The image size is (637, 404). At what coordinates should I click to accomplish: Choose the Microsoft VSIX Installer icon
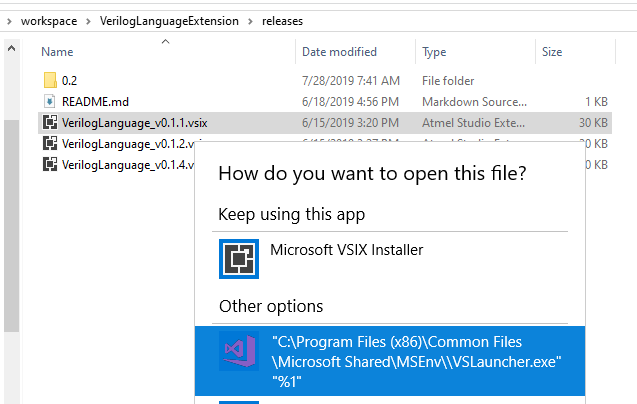pos(239,259)
